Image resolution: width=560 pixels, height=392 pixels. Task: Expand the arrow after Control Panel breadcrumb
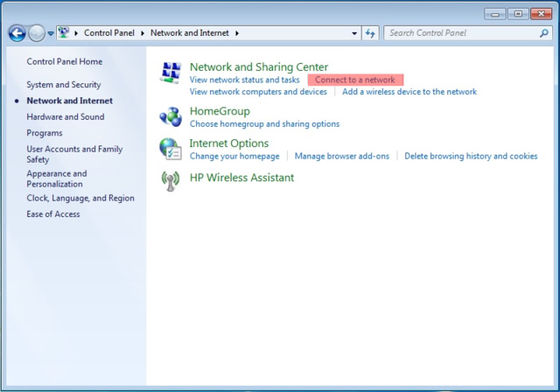tap(143, 33)
